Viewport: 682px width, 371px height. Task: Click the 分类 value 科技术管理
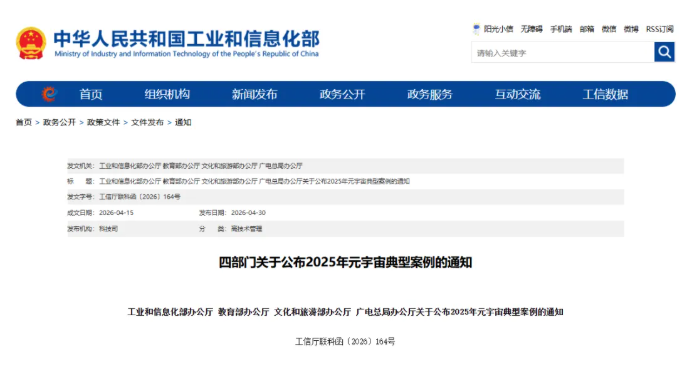[x=246, y=229]
